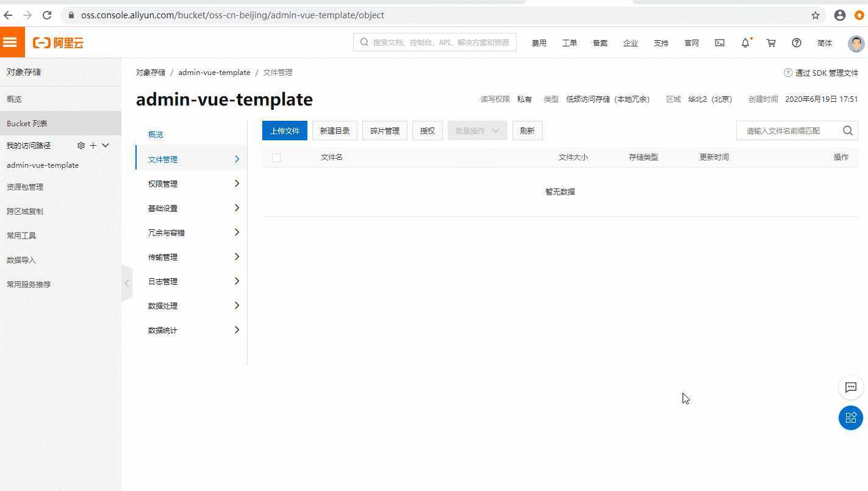Click the 上传文件 button
This screenshot has height=491, width=868.
(285, 131)
